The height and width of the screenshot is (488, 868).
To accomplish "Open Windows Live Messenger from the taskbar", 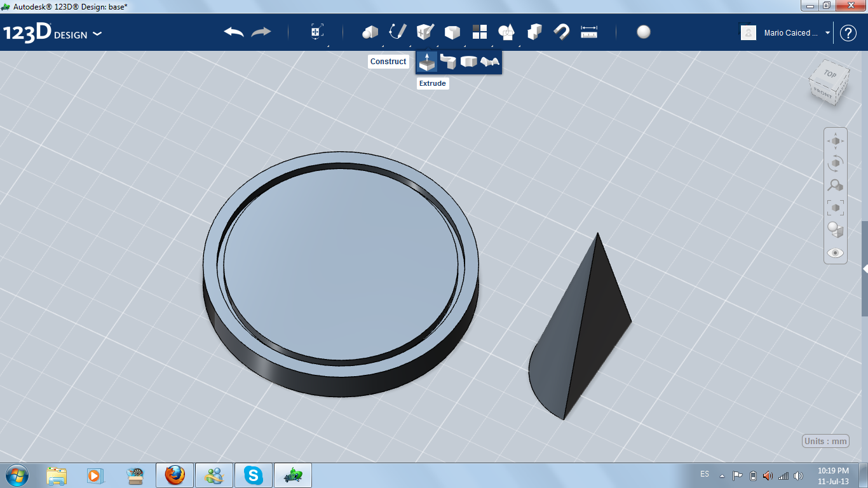I will coord(214,475).
